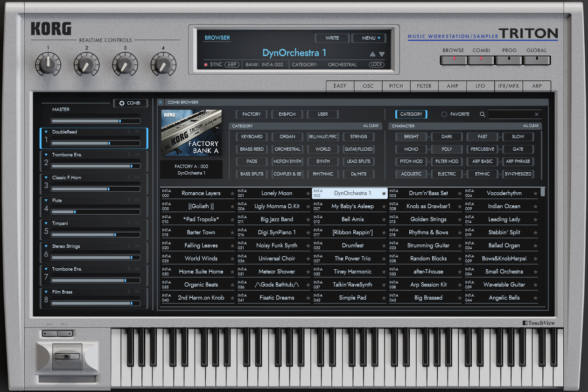Toggle the LOCK button
The height and width of the screenshot is (392, 588).
(377, 64)
